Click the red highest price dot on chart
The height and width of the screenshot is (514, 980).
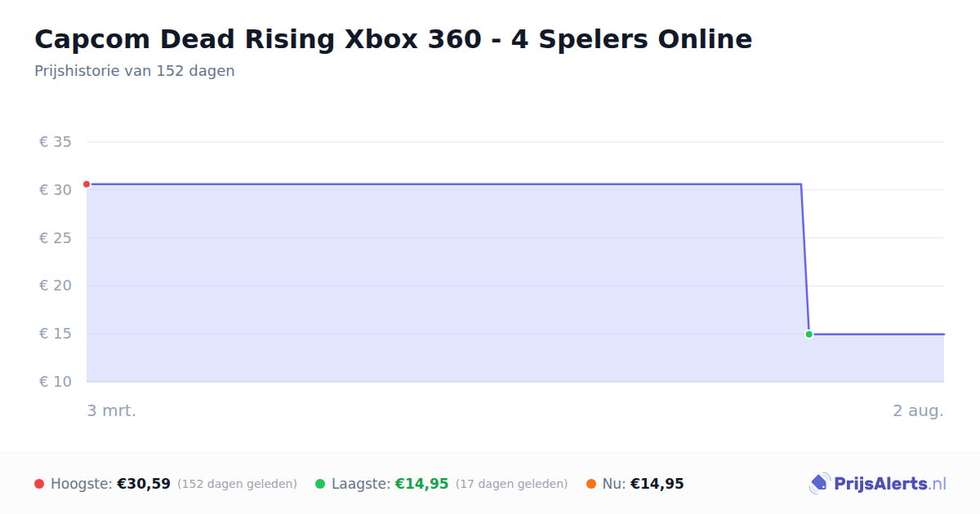pos(87,184)
